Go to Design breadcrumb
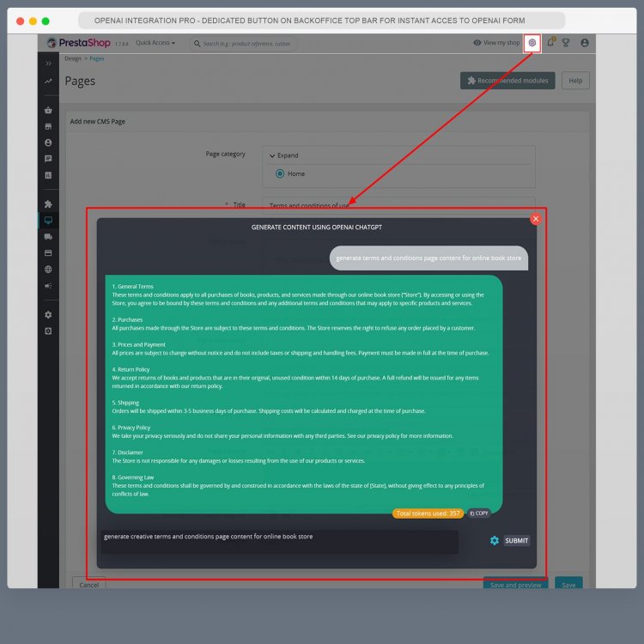This screenshot has width=644, height=644. click(x=73, y=58)
